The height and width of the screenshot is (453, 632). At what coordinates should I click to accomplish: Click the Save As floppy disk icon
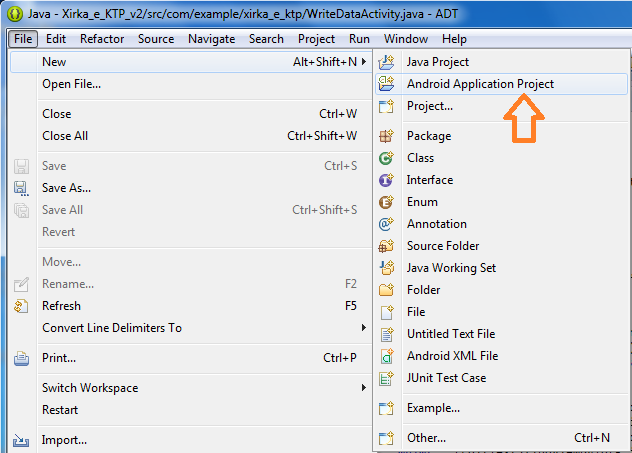point(21,188)
